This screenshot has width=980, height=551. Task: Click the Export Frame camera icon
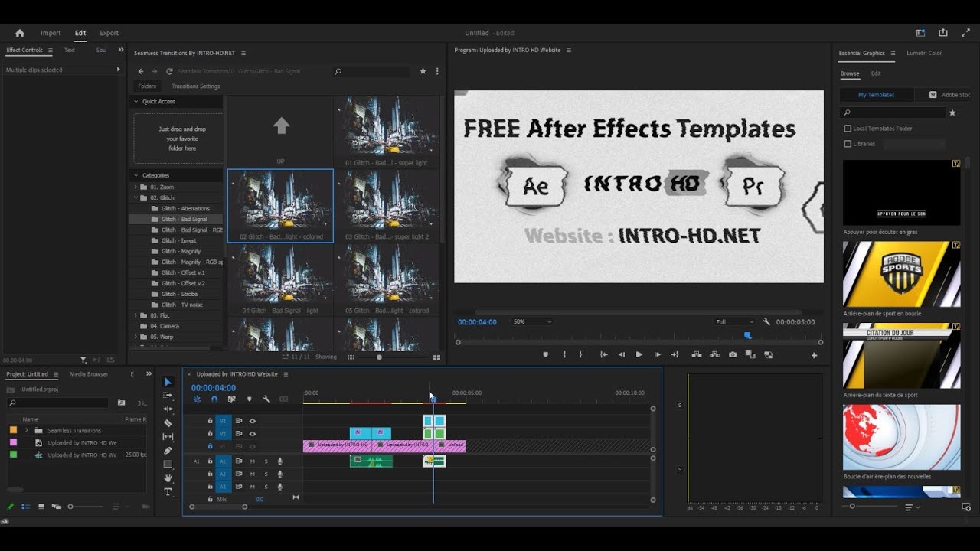pyautogui.click(x=733, y=354)
